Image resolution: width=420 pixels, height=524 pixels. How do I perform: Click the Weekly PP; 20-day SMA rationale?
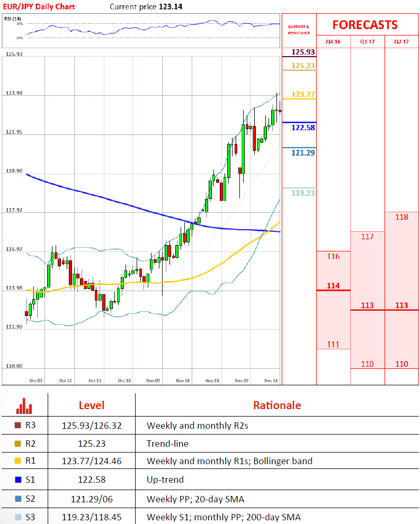pos(195,499)
